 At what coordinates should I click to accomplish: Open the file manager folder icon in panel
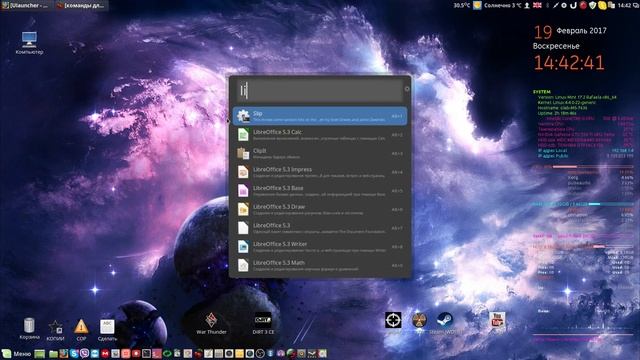tap(53, 354)
